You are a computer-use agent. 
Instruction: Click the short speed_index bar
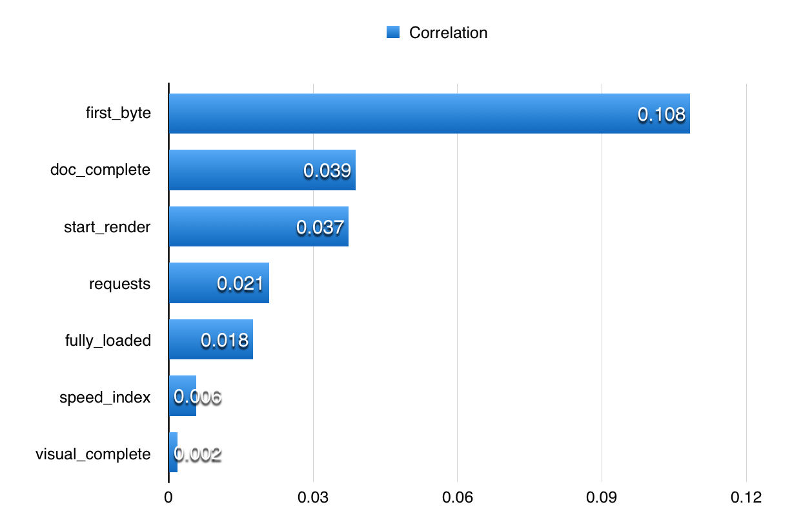(x=183, y=396)
